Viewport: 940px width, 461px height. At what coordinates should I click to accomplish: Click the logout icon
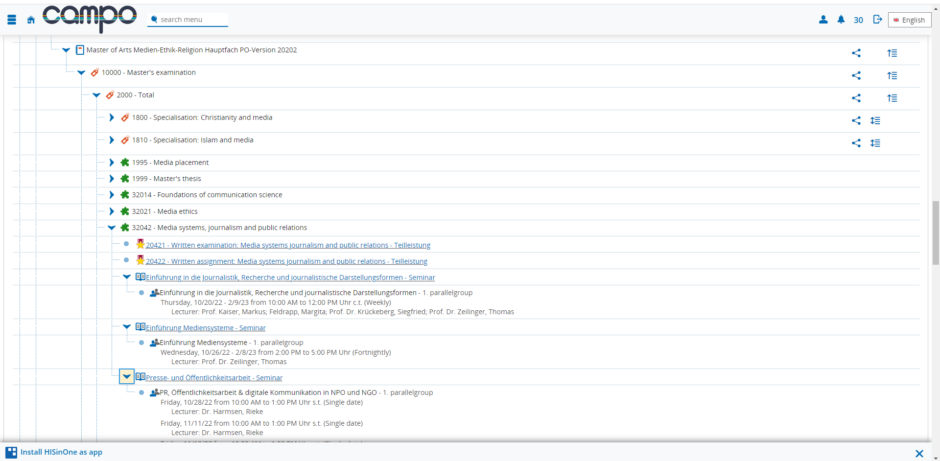[877, 20]
